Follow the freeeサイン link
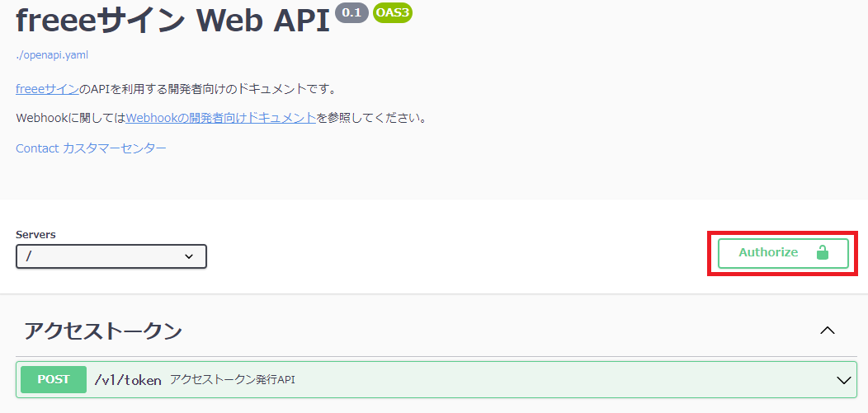This screenshot has height=413, width=868. coord(47,88)
